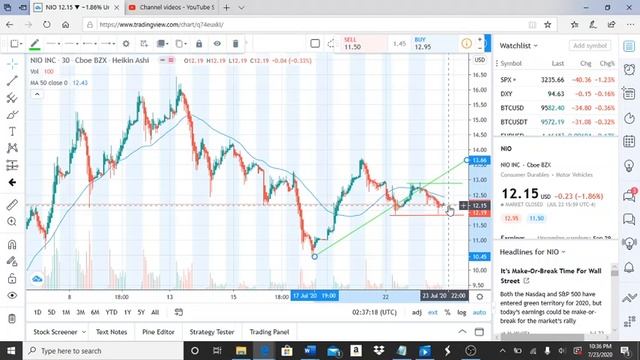Open Trading Panel tab

pos(269,332)
